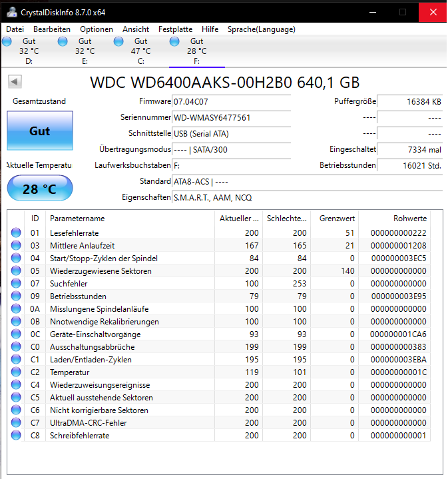
Task: Click the Schnittstelle field USB (Serial ATA)
Action: pyautogui.click(x=232, y=134)
